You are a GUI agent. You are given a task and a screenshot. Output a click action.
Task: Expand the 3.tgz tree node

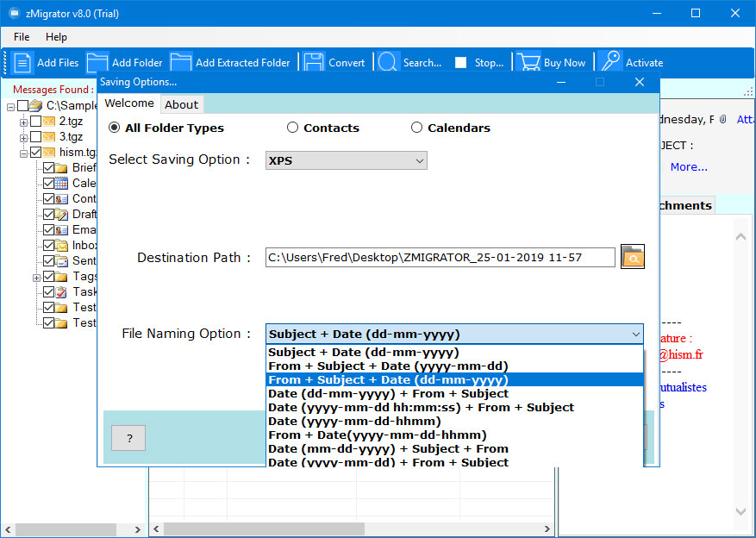(23, 138)
